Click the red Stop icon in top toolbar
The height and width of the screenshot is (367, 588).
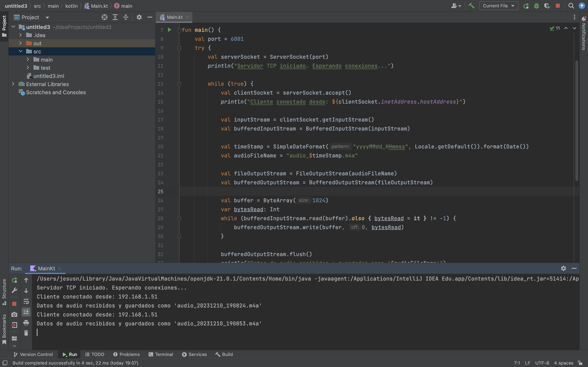(558, 6)
